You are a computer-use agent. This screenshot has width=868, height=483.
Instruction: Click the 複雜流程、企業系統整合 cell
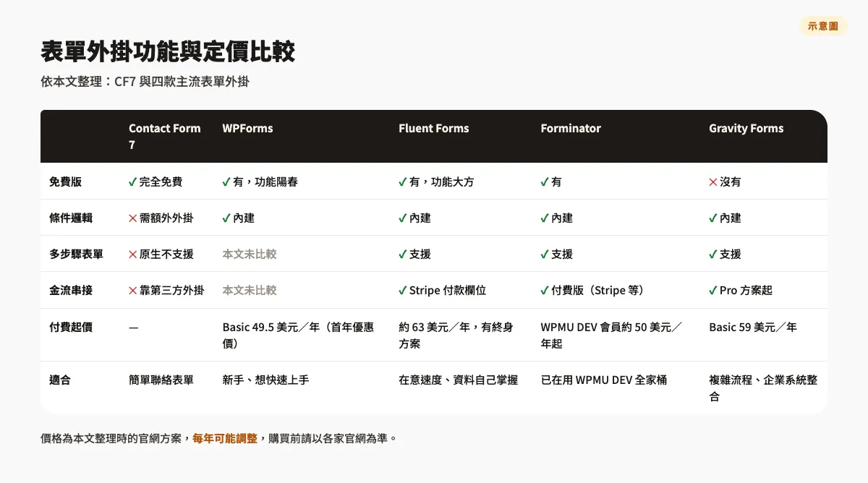click(763, 388)
